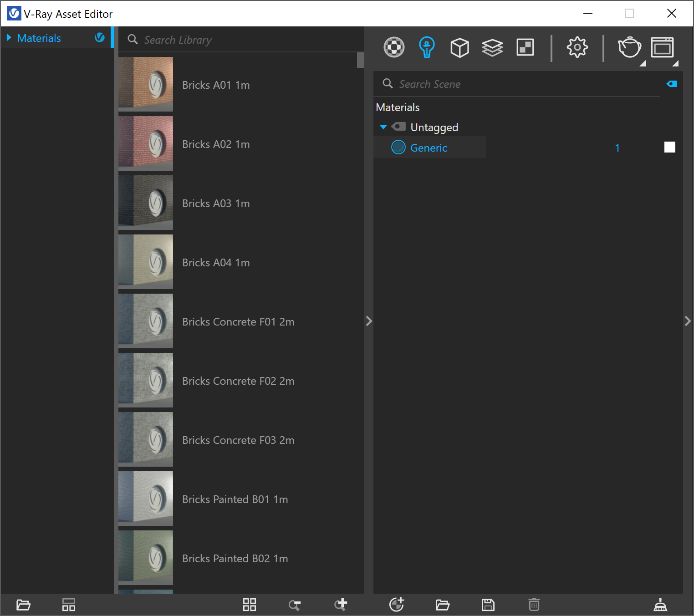Toggle the library category view layout icon
The width and height of the screenshot is (694, 616).
tap(69, 605)
